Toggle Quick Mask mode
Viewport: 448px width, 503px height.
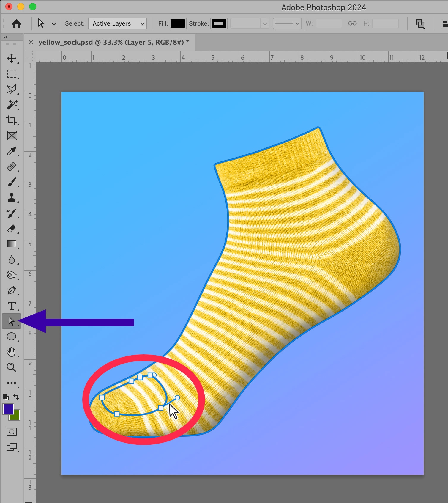12,432
